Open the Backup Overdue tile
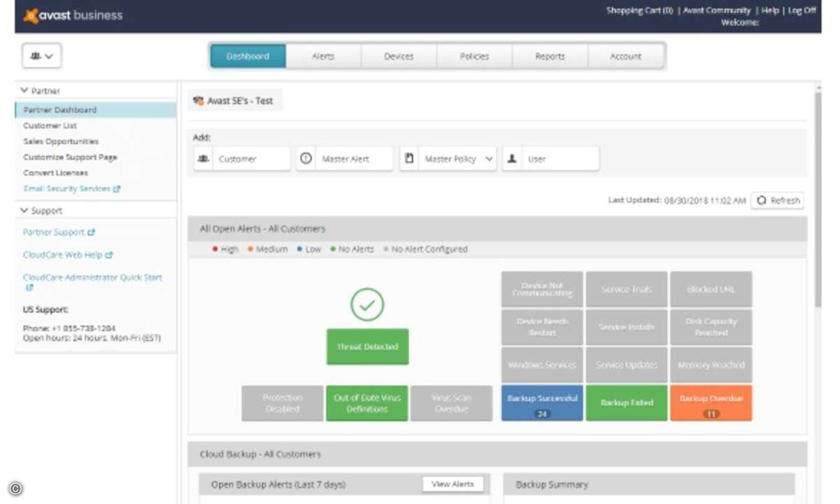Screen dimensions: 840x504 (x=711, y=403)
